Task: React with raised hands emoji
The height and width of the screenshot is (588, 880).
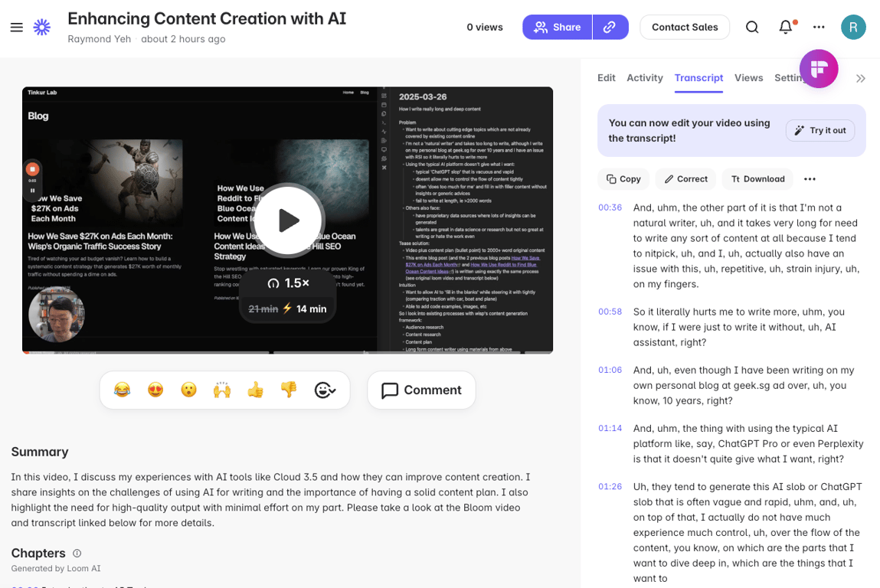Action: click(x=222, y=390)
